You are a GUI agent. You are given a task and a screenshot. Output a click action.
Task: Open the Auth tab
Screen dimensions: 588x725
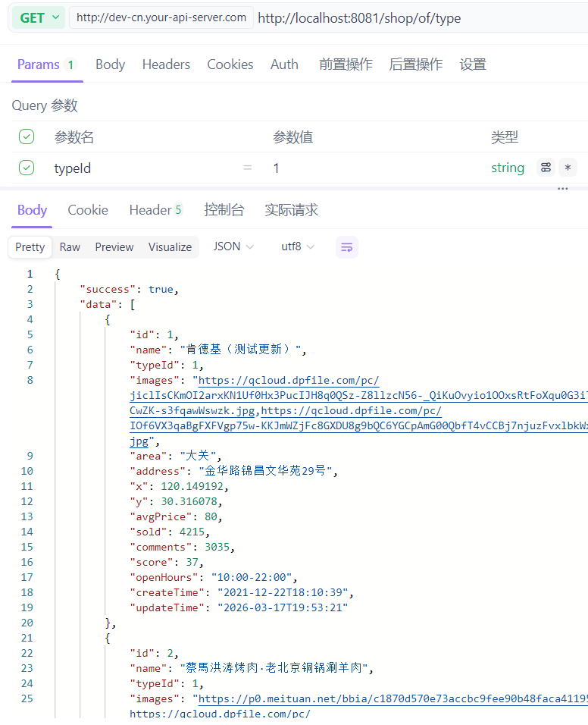(x=284, y=64)
